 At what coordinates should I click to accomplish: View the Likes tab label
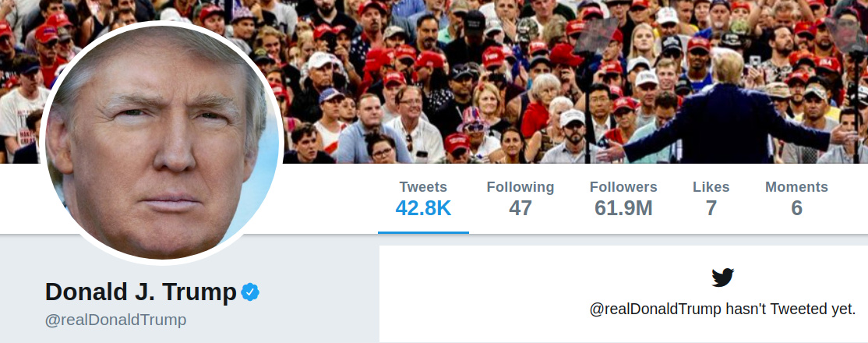tap(711, 187)
